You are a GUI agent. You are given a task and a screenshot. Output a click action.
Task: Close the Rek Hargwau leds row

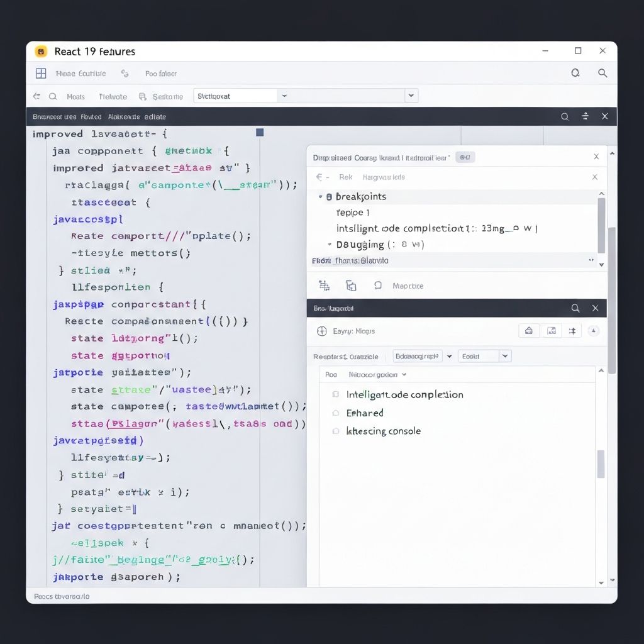pos(595,177)
